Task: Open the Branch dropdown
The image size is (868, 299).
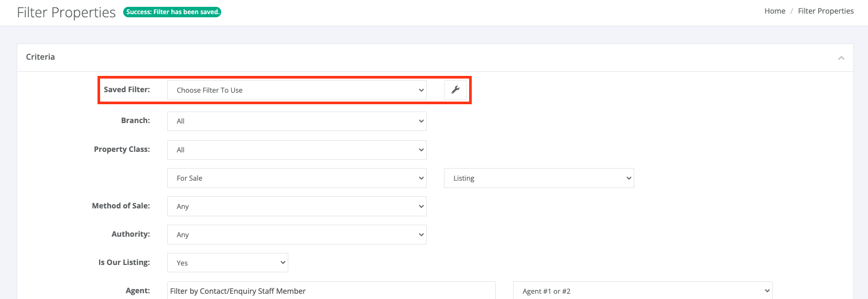Action: pyautogui.click(x=297, y=121)
